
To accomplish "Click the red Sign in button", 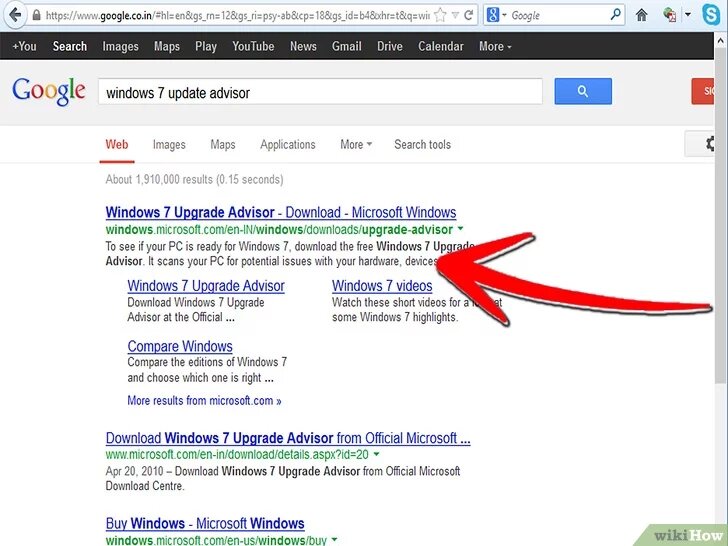I will pyautogui.click(x=703, y=91).
